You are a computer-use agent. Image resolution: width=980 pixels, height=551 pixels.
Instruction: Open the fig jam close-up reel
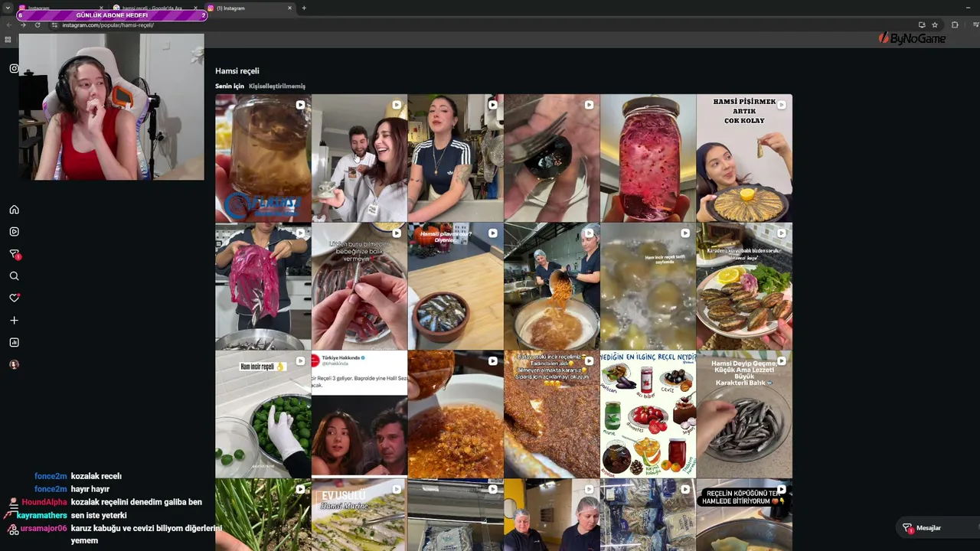pos(552,414)
